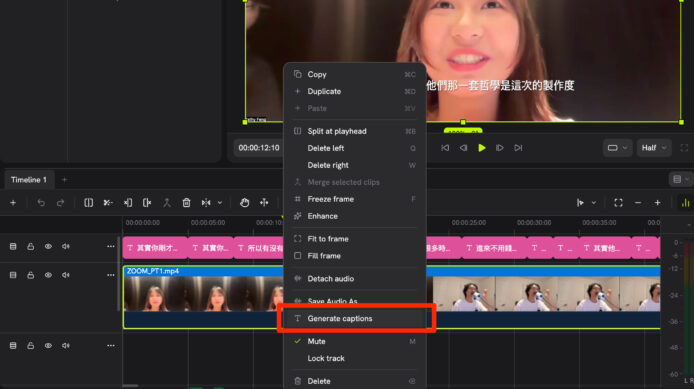
Task: Choose Delete at the menu bottom
Action: pos(355,381)
